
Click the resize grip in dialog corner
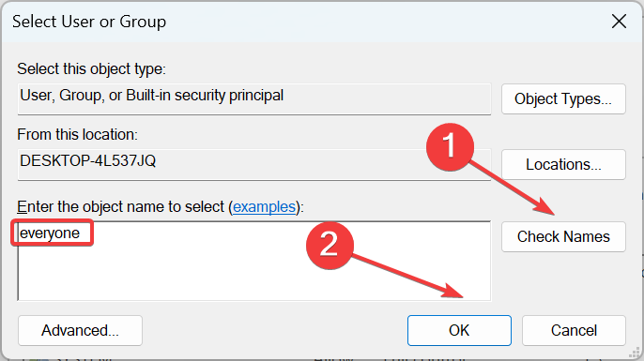tap(635, 353)
